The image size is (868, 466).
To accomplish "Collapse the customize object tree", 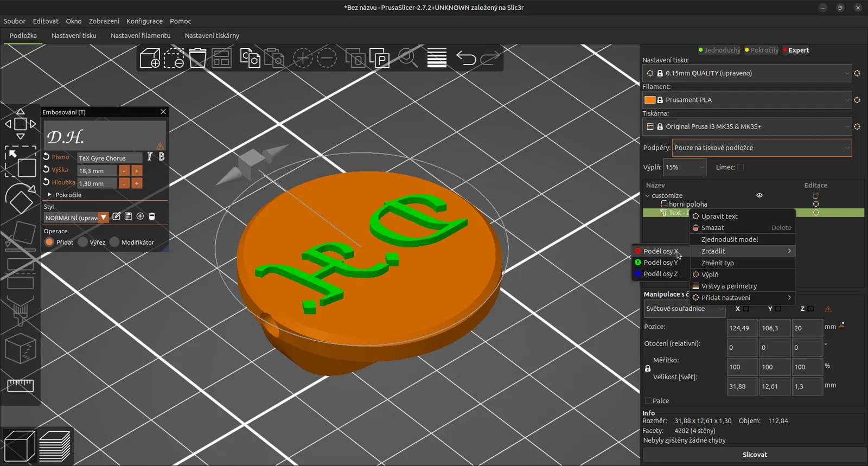I will tap(647, 196).
